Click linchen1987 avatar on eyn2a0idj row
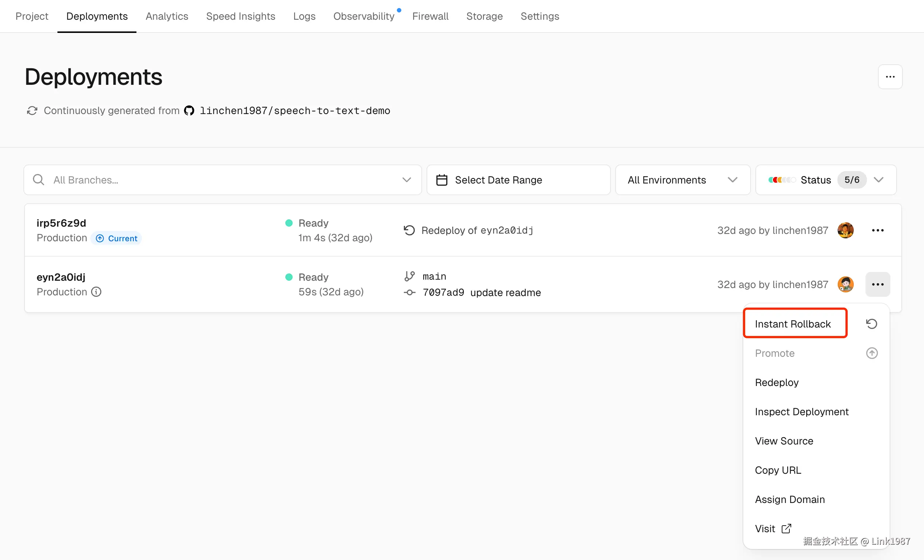924x560 pixels. (x=845, y=284)
